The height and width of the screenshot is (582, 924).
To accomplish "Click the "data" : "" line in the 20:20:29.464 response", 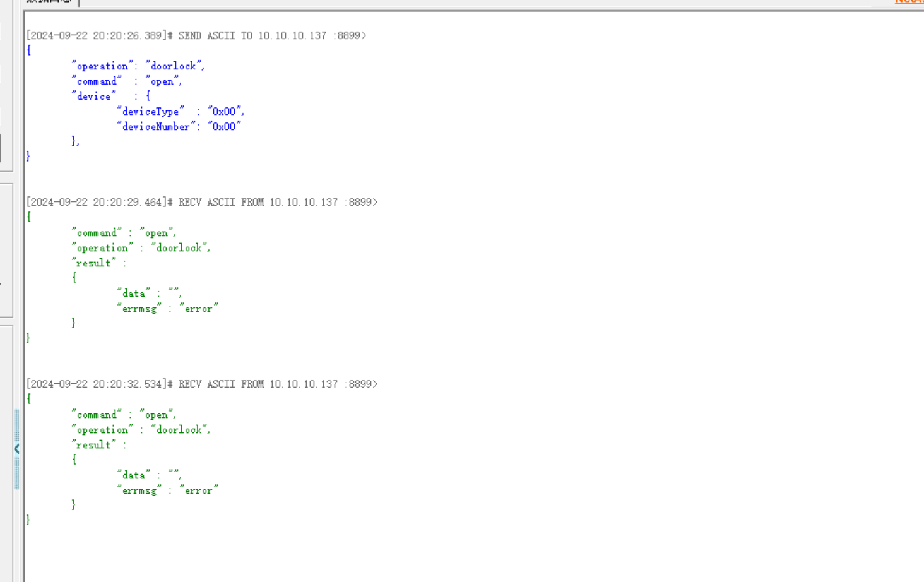I will click(x=150, y=294).
